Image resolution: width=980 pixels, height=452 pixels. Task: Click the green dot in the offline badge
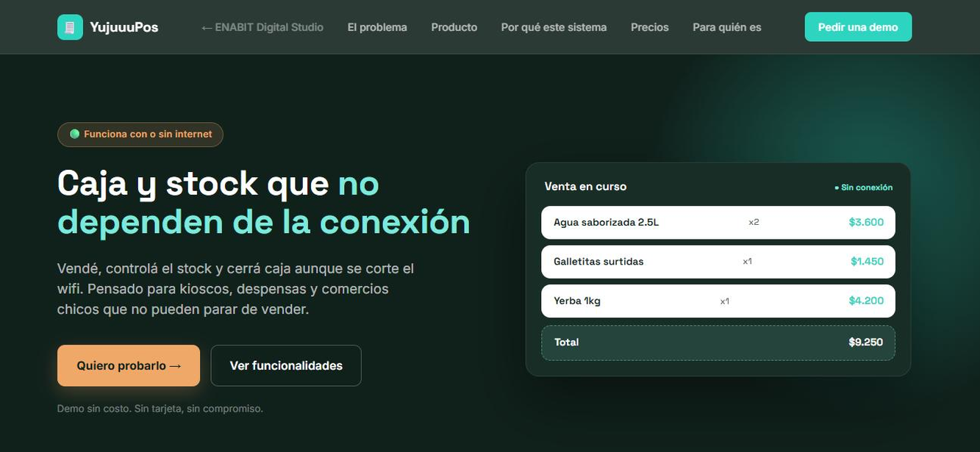(x=74, y=134)
